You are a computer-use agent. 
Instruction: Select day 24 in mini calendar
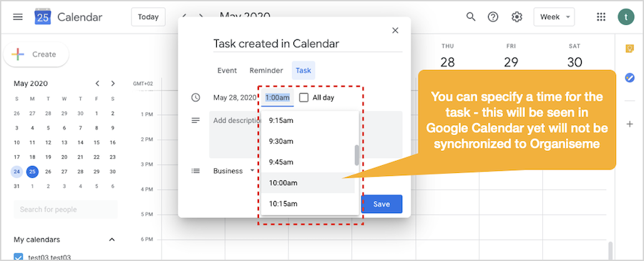pos(17,172)
